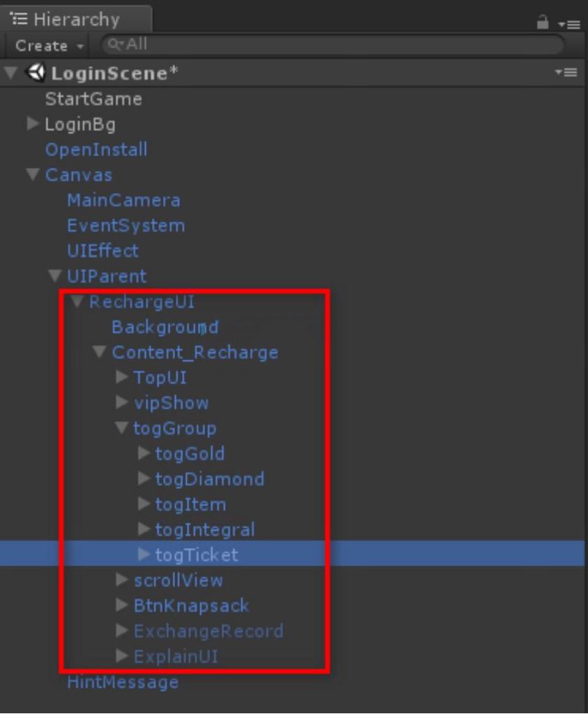Collapse the UIParent node

click(54, 275)
